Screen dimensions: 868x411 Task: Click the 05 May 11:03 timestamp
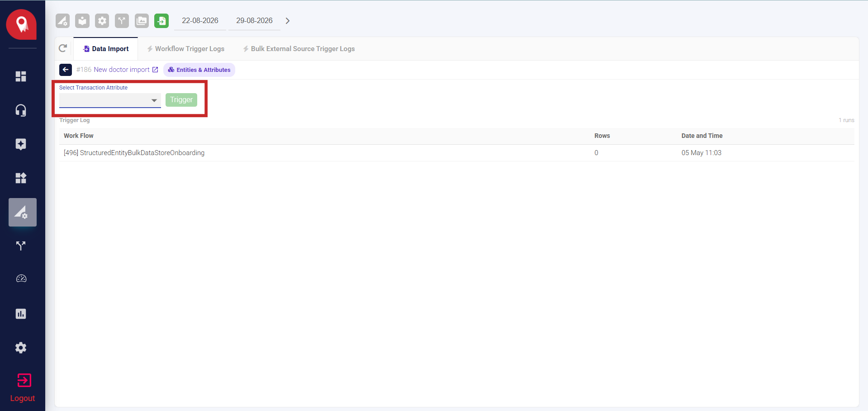tap(702, 153)
